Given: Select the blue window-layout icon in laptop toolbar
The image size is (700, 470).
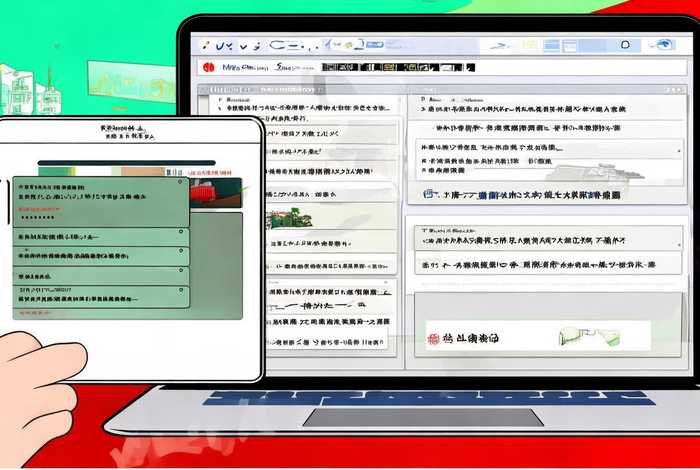Looking at the screenshot, I should pyautogui.click(x=570, y=45).
